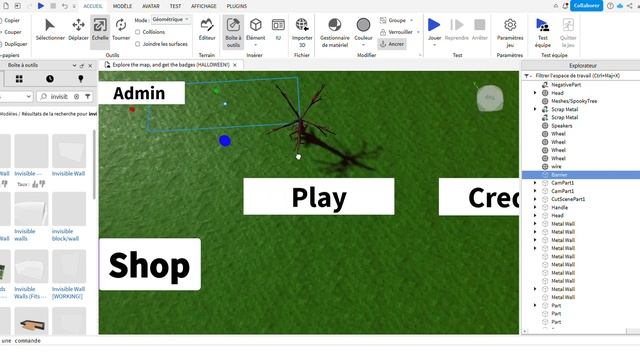The image size is (640, 360).
Task: Open the Élément dropdown arrow
Action: coord(256,45)
